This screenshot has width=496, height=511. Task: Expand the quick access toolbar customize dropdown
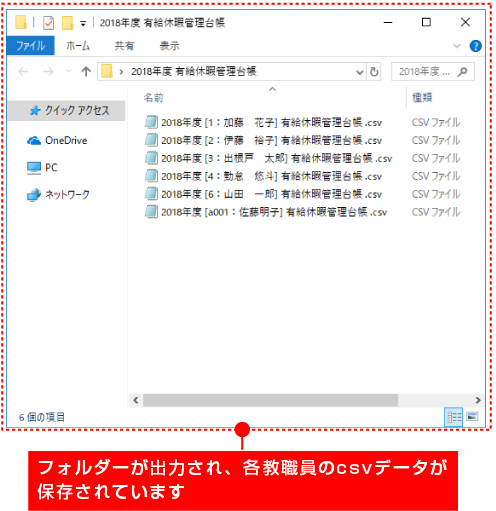click(x=83, y=23)
